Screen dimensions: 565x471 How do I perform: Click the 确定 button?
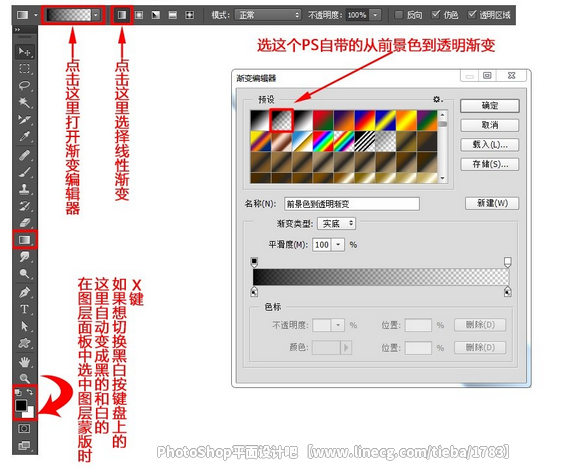pos(490,106)
